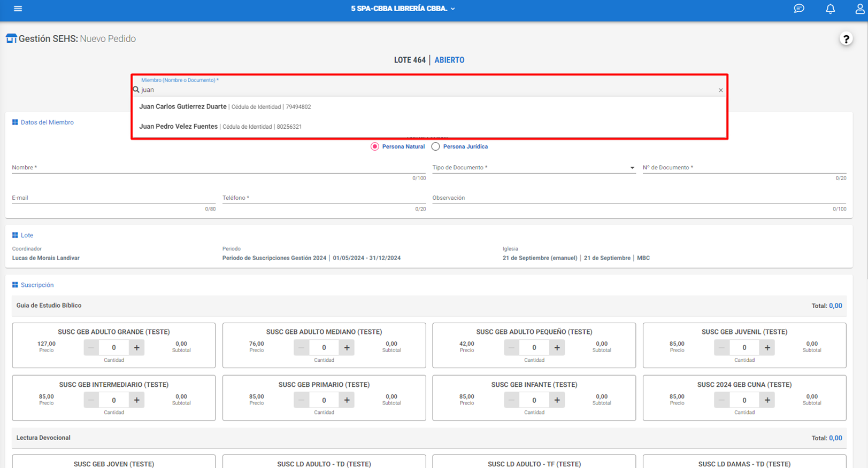Click Periodo de Suscripciones Gestión 2024 text
The height and width of the screenshot is (468, 868).
(274, 258)
